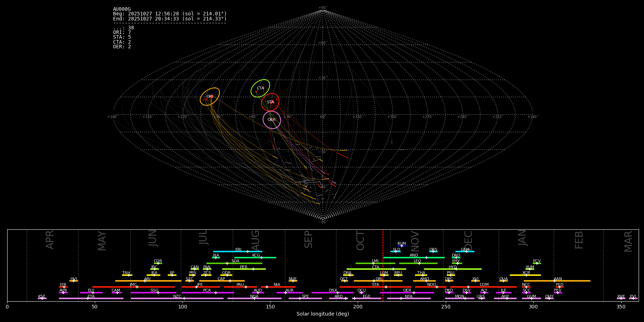This screenshot has width=644, height=322.
Task: Click the AUG month label
Action: 255,240
